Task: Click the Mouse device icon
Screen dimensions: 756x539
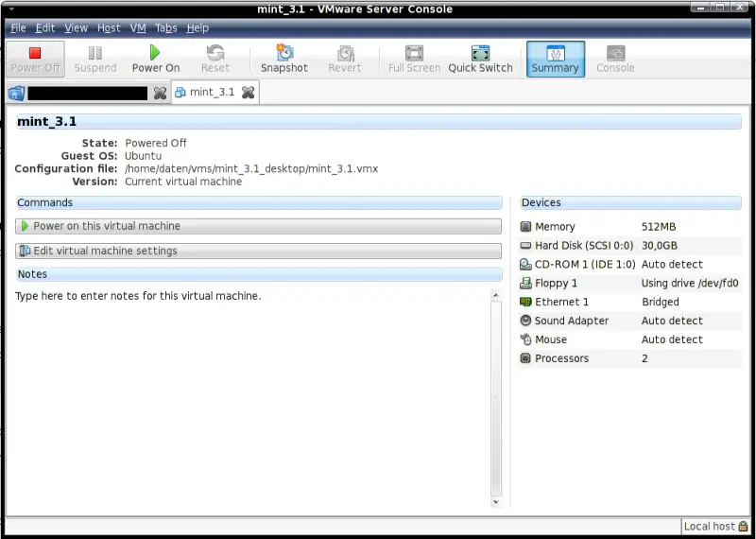Action: [525, 339]
